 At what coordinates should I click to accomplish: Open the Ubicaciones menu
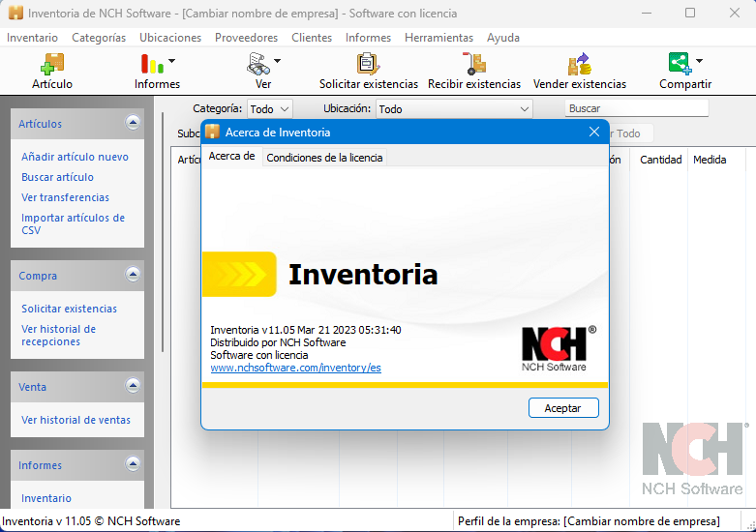point(170,38)
